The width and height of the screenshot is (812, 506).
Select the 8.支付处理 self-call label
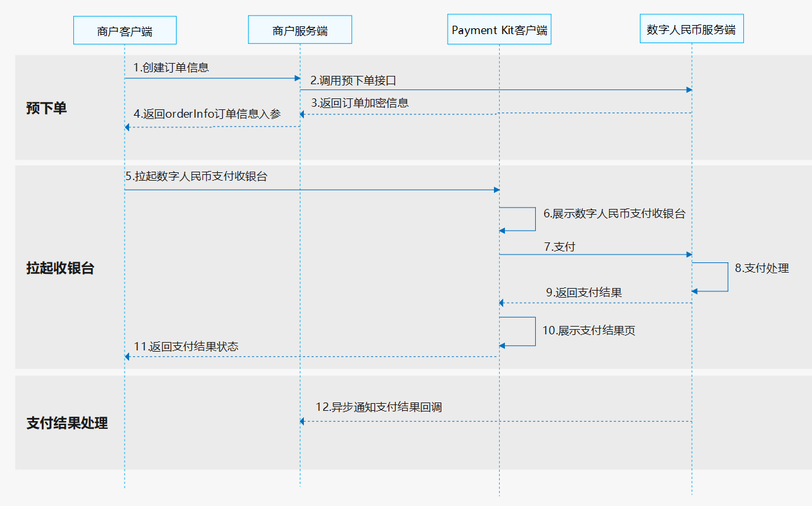[x=761, y=269]
